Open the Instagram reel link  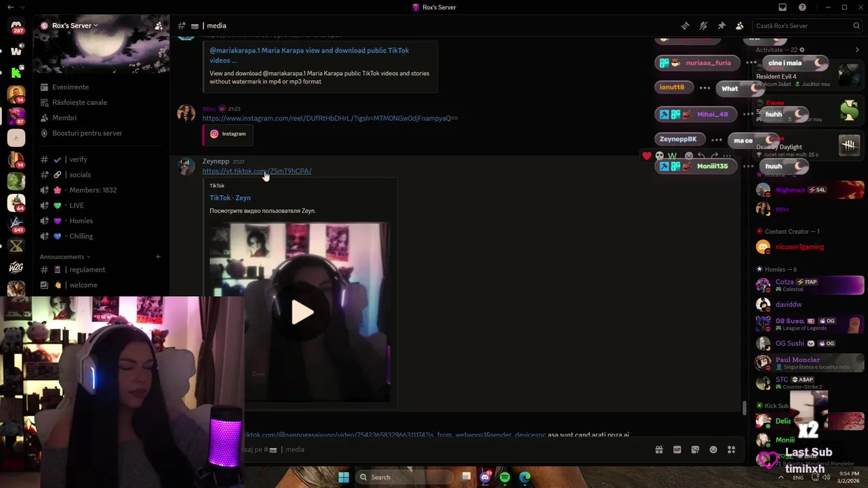pos(330,119)
